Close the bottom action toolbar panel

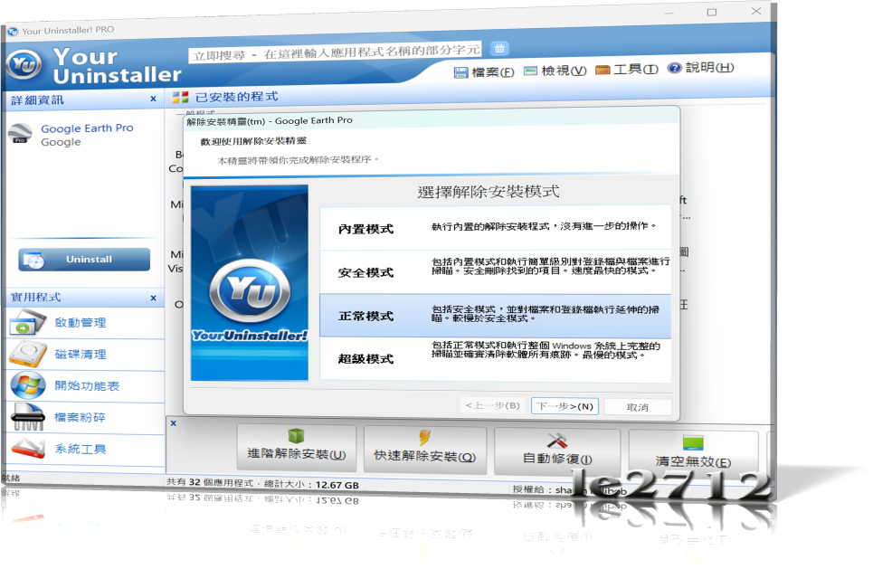173,423
